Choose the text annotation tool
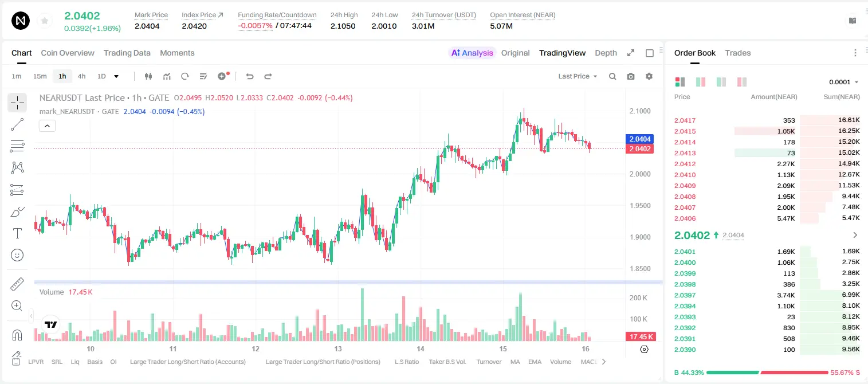 (x=17, y=233)
